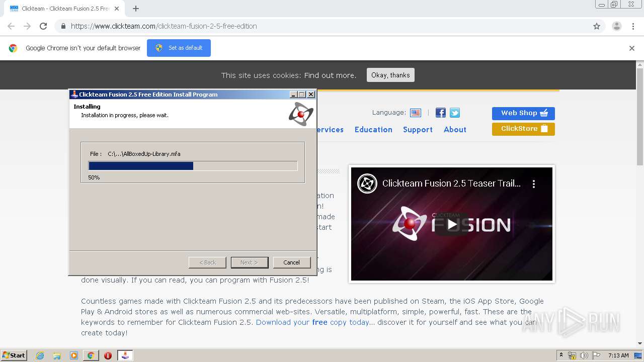Click the 50% progress label
The height and width of the screenshot is (362, 644).
click(x=94, y=177)
